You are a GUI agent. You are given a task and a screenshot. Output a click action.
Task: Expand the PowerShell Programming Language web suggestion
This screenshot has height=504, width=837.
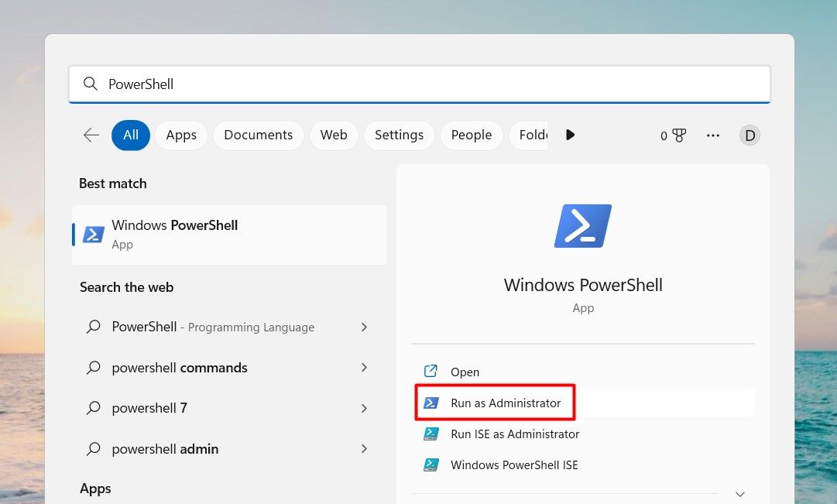[364, 327]
